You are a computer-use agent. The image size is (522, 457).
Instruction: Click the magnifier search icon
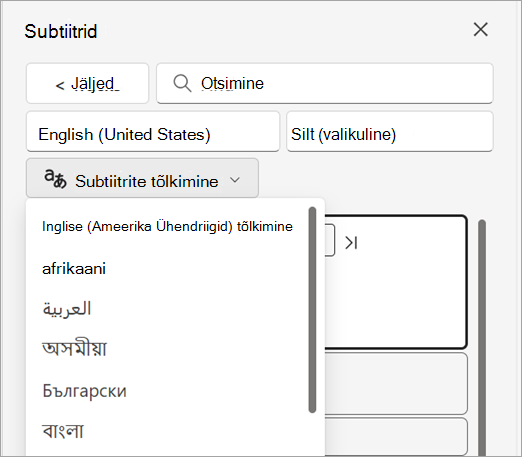coord(182,83)
